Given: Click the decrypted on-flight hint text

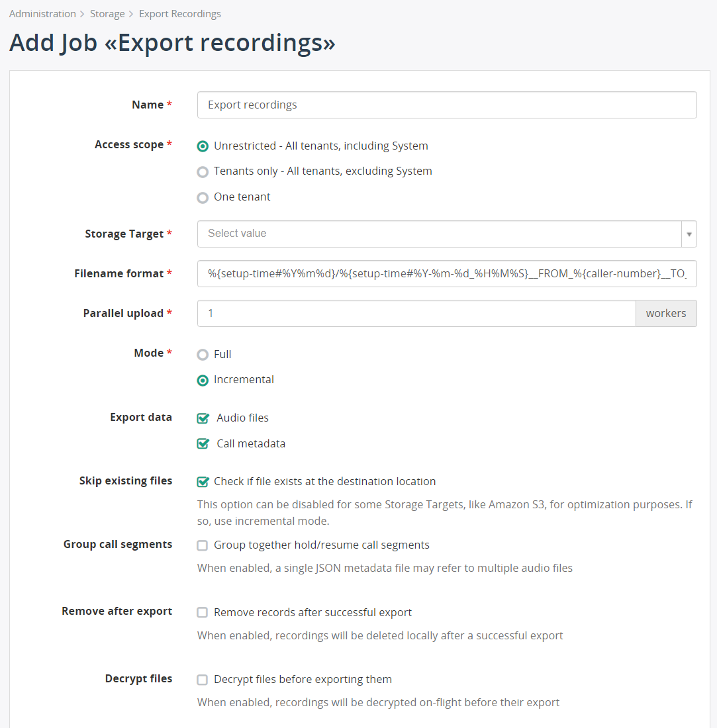Looking at the screenshot, I should tap(378, 702).
